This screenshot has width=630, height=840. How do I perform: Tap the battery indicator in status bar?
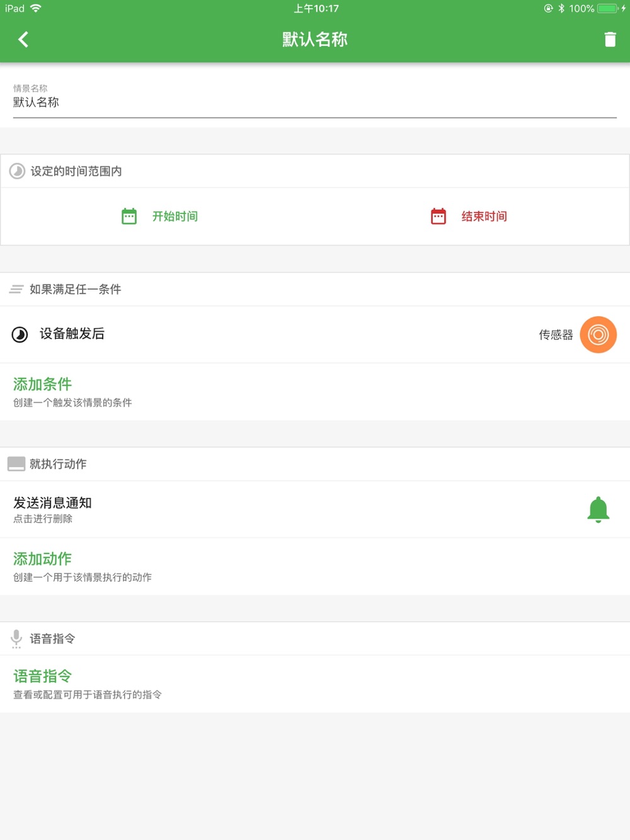pos(608,8)
